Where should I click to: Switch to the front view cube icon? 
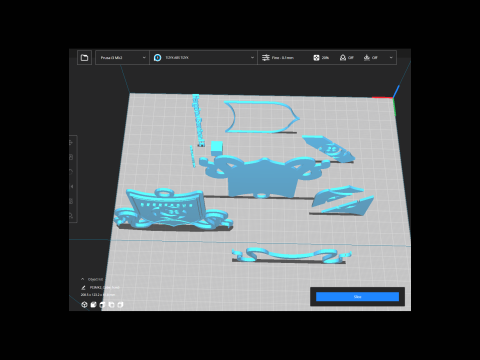click(94, 305)
